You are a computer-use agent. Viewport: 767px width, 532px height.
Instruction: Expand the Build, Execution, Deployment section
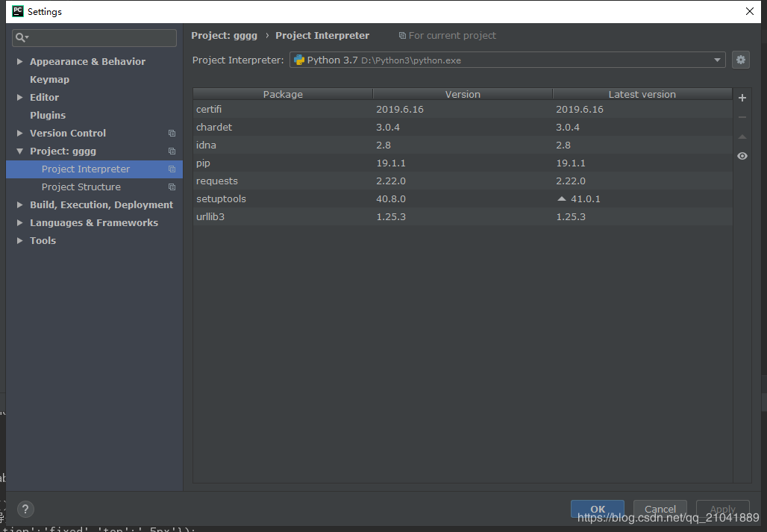point(19,204)
